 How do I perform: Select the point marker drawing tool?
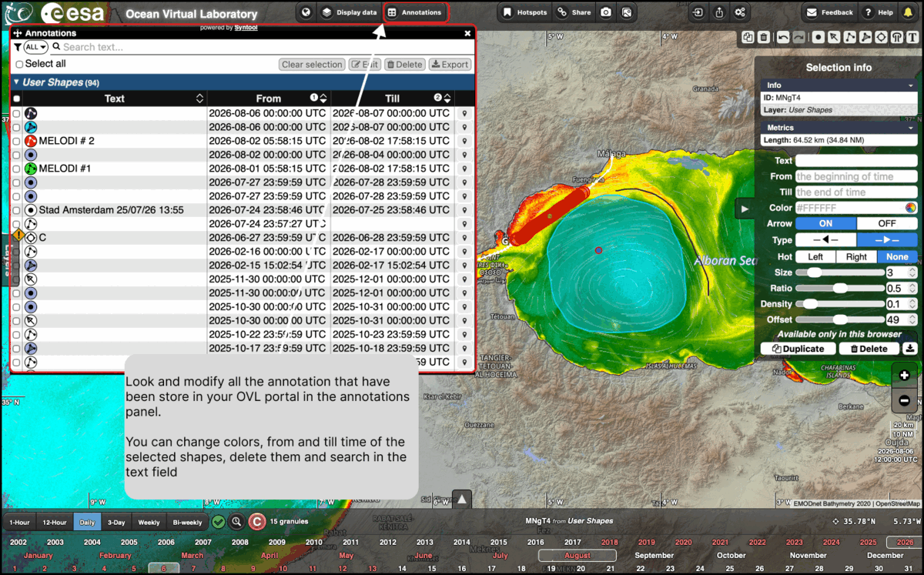[x=819, y=37]
